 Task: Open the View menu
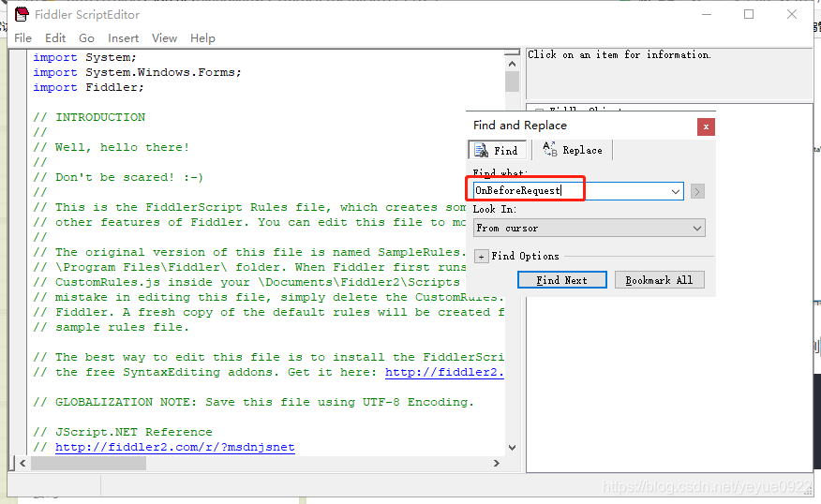164,38
